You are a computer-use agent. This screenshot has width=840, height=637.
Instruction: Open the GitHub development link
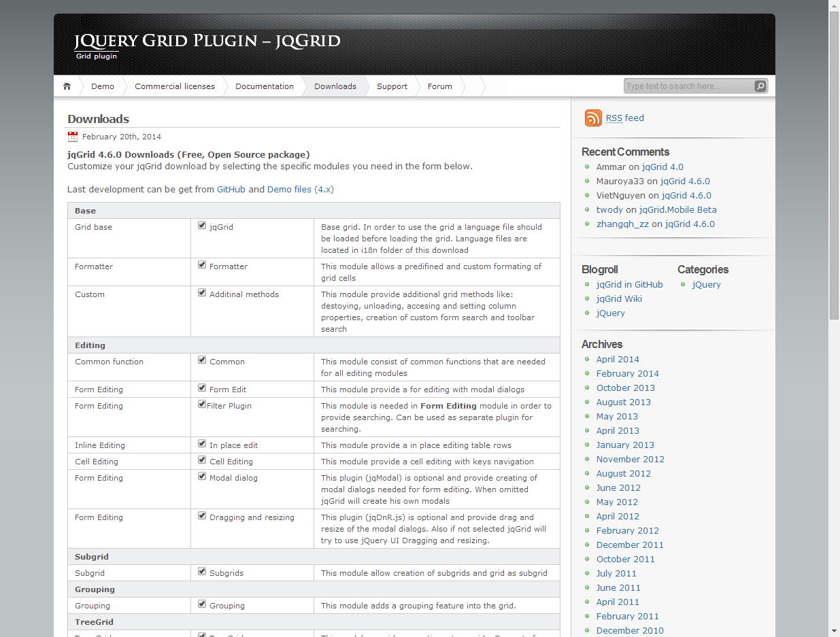231,190
